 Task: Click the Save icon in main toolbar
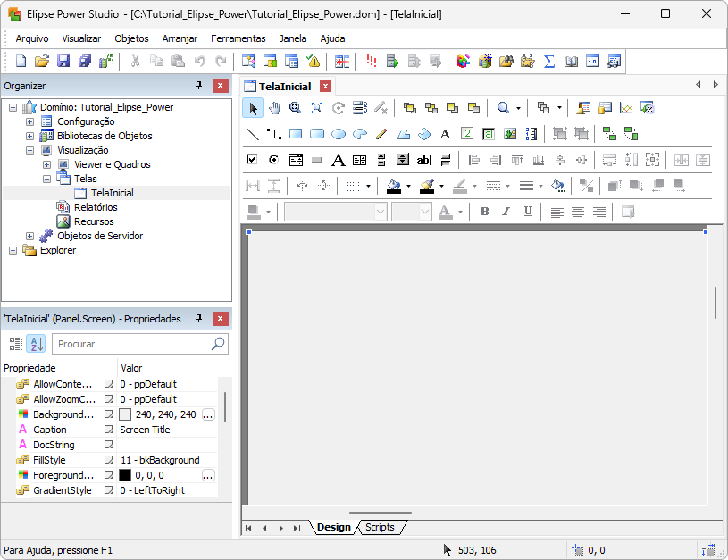pyautogui.click(x=63, y=62)
